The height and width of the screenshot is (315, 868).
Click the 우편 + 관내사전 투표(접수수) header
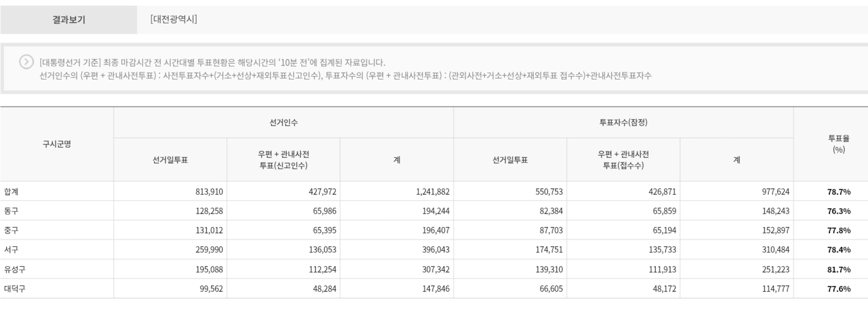click(x=623, y=160)
